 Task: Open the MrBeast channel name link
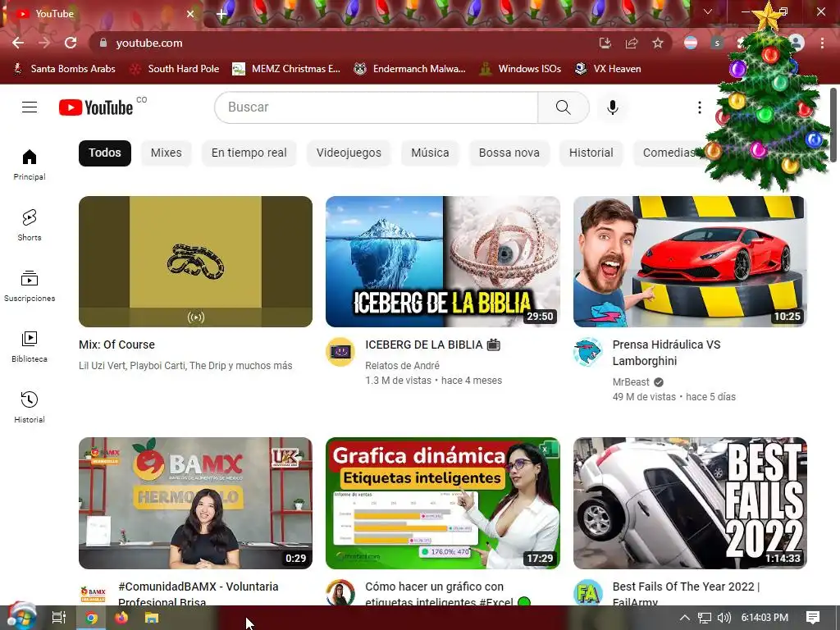click(631, 382)
